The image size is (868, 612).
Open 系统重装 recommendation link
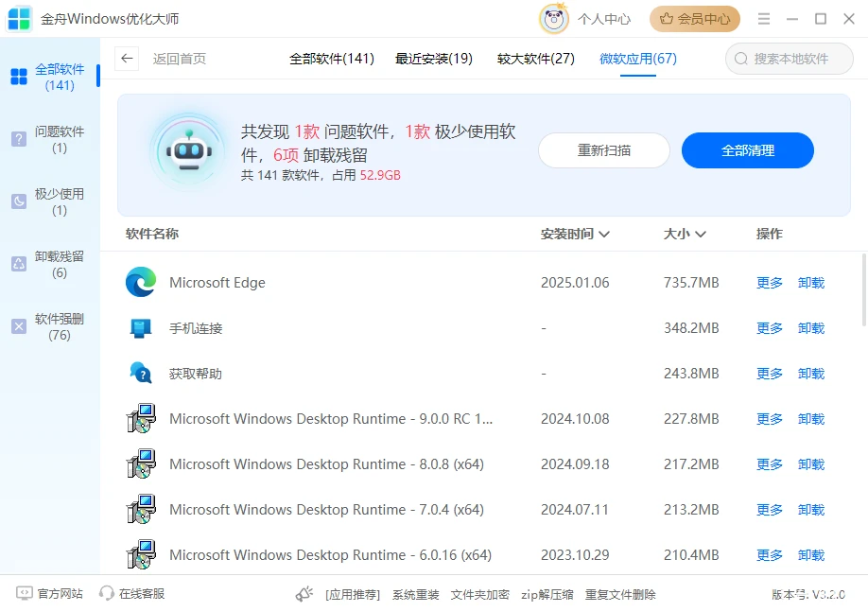pyautogui.click(x=416, y=594)
